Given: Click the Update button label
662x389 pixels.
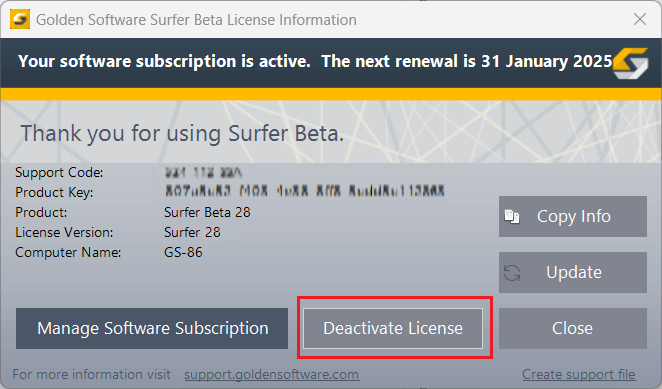Looking at the screenshot, I should [x=574, y=272].
